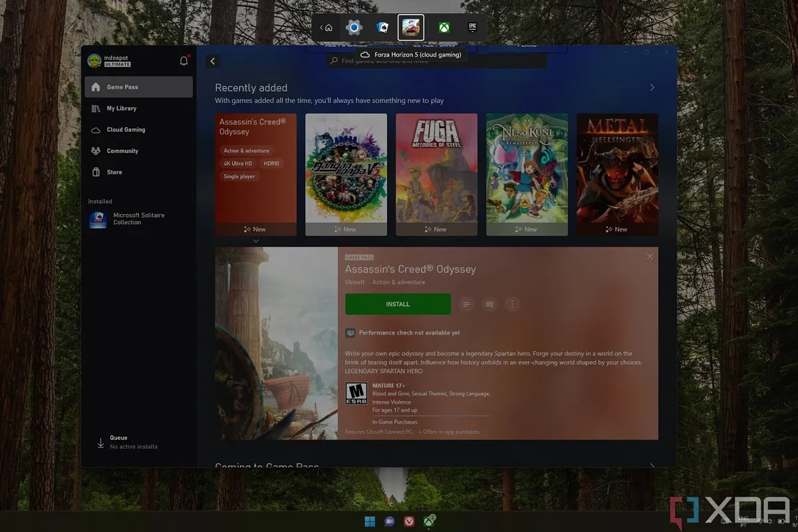Open Fuga Melodies of Steel card

click(436, 174)
